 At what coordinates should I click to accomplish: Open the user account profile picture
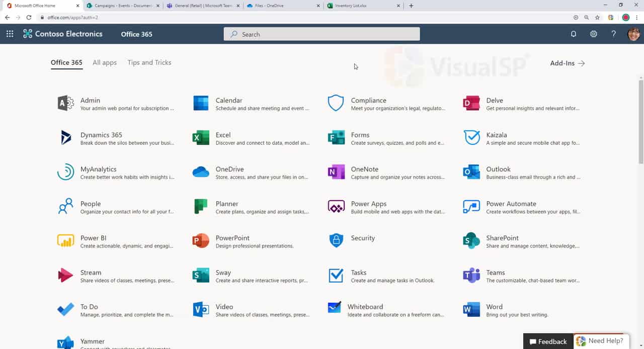[634, 34]
